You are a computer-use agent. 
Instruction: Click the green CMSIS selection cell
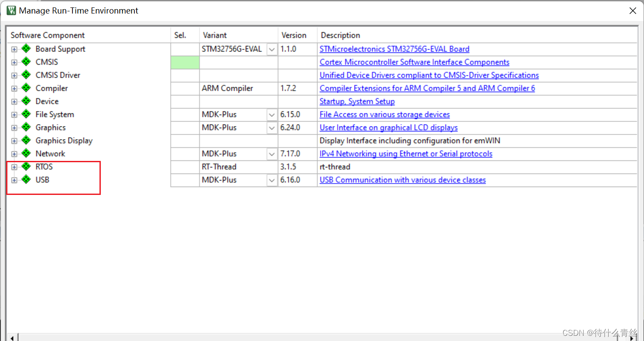185,62
